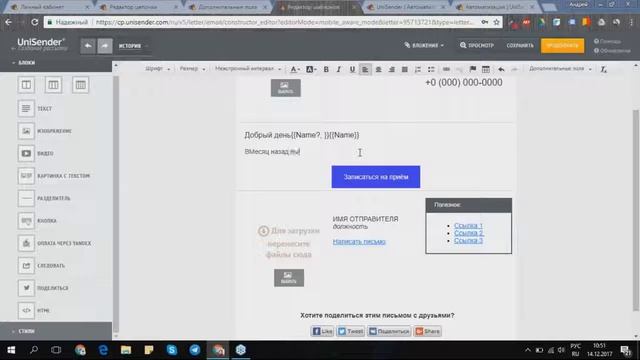Click the Ссылка 1 link
Screen dimensions: 640x360
pyautogui.click(x=468, y=225)
